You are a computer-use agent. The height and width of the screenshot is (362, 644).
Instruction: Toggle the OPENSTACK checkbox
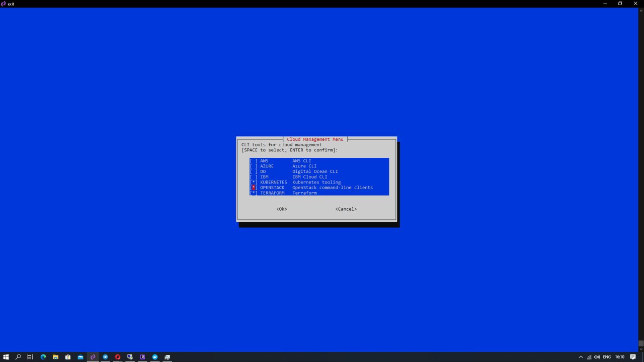(x=254, y=188)
